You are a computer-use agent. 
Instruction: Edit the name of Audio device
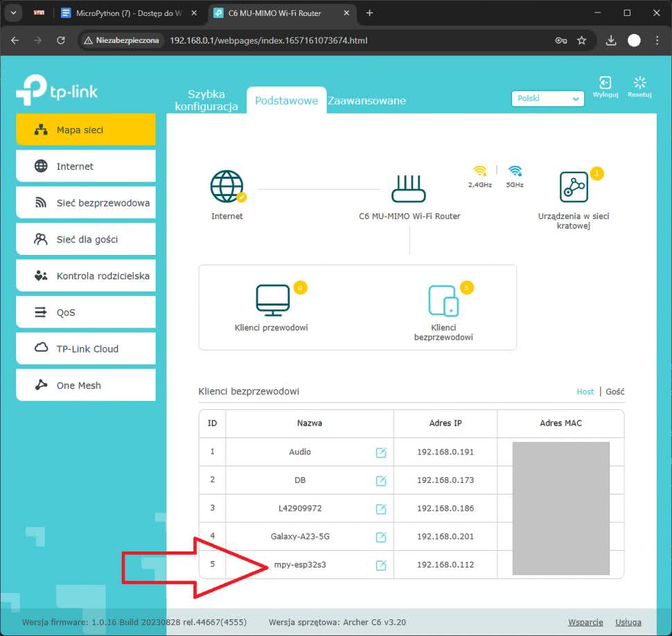(380, 452)
